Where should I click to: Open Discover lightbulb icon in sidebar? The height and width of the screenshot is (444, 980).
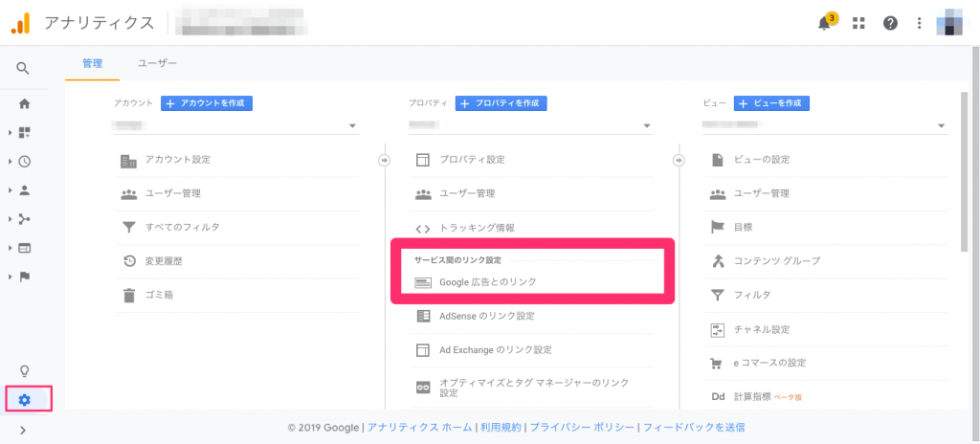click(24, 370)
